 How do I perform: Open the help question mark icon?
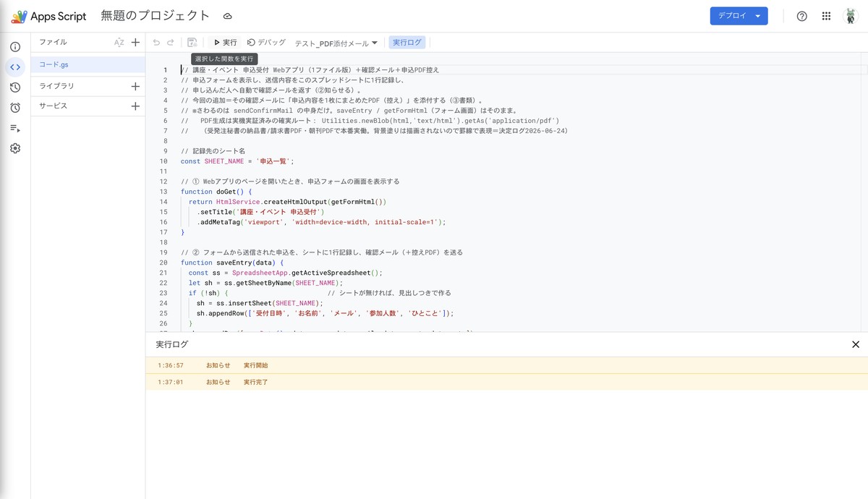click(x=801, y=16)
